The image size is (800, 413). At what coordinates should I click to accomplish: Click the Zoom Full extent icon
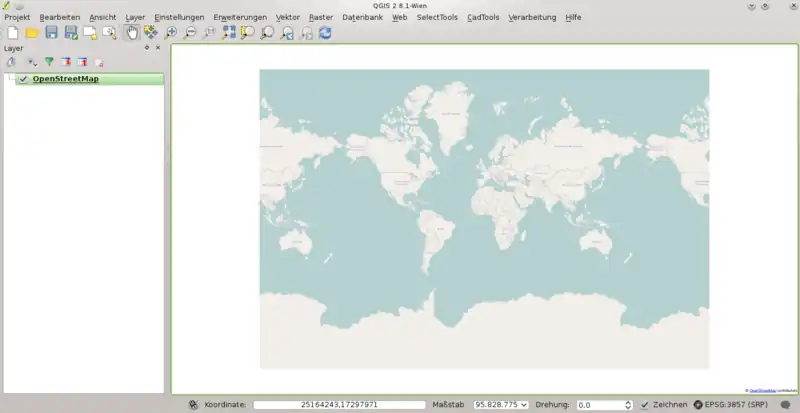pos(229,33)
